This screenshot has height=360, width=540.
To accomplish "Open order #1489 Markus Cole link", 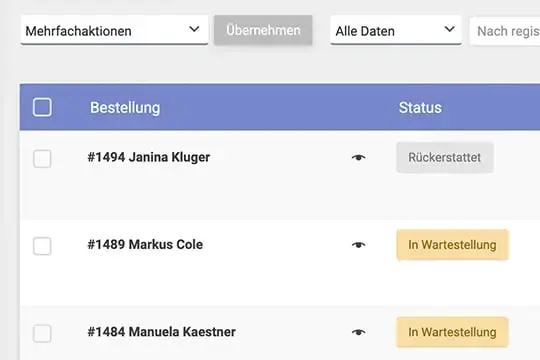I will [x=145, y=245].
